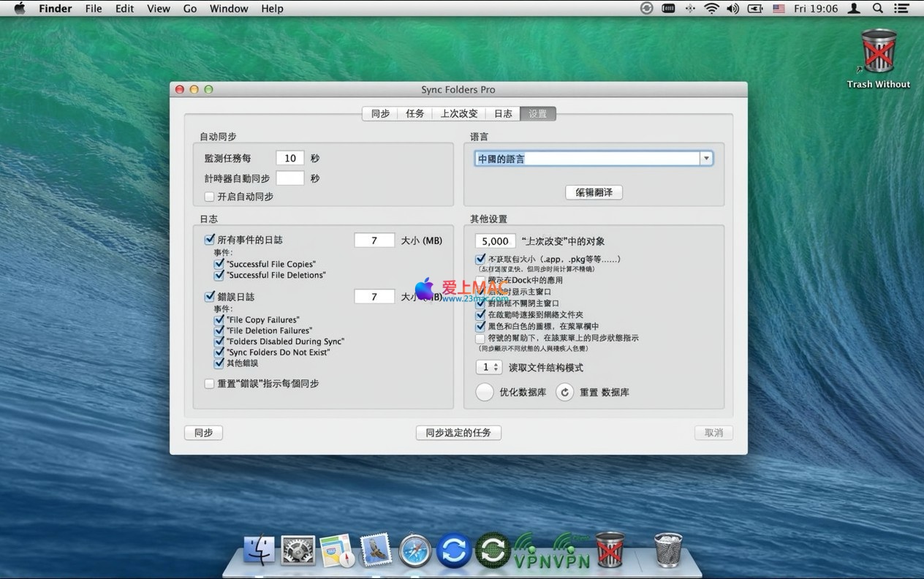Launch Safari from the Dock

tap(415, 550)
